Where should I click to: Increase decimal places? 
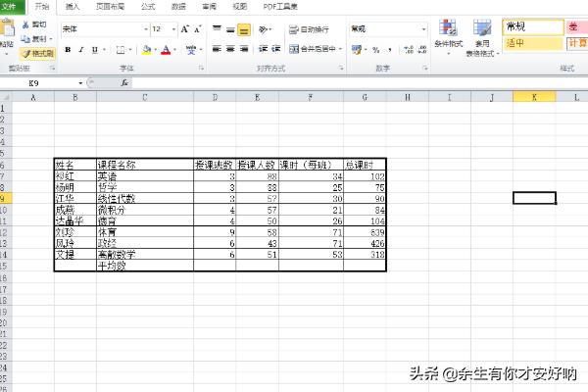coord(409,50)
